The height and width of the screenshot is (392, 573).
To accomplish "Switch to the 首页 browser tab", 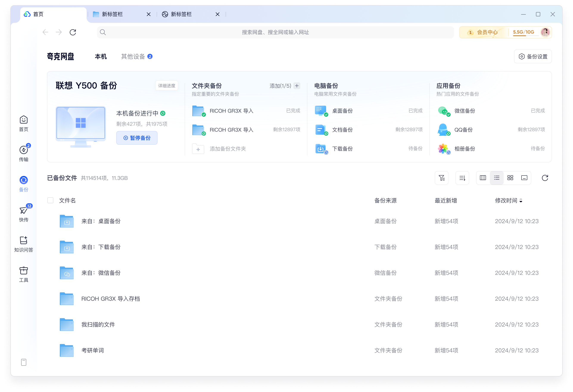I will tap(53, 14).
